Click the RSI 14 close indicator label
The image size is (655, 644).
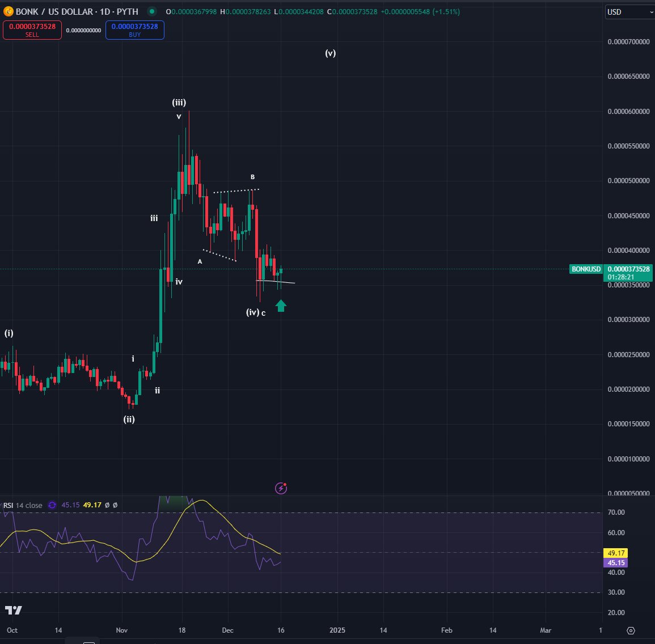(x=23, y=505)
